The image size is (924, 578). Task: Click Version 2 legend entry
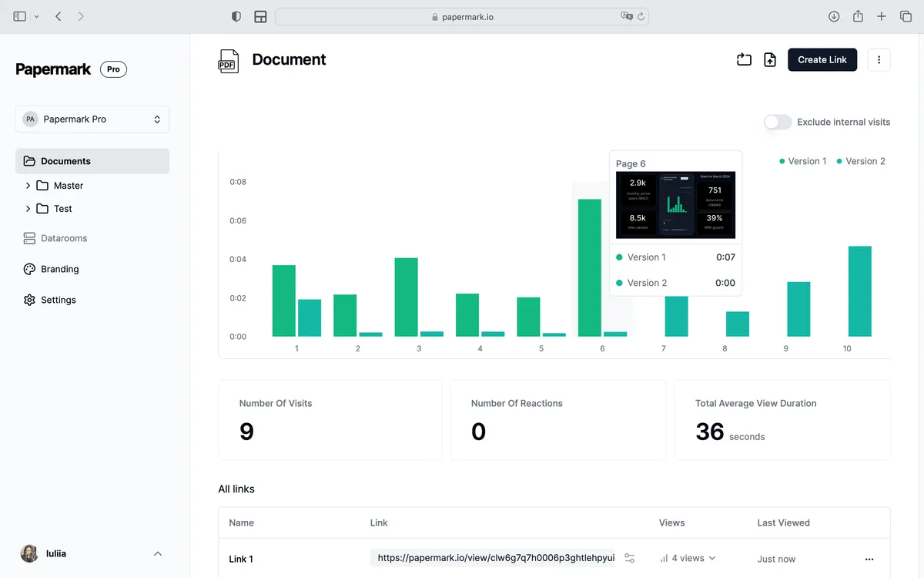coord(861,161)
